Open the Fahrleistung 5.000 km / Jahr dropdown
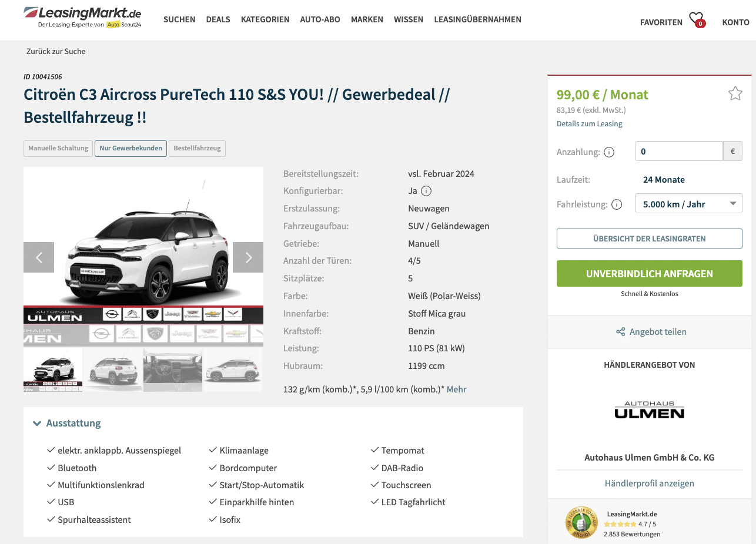The width and height of the screenshot is (756, 544). (688, 204)
